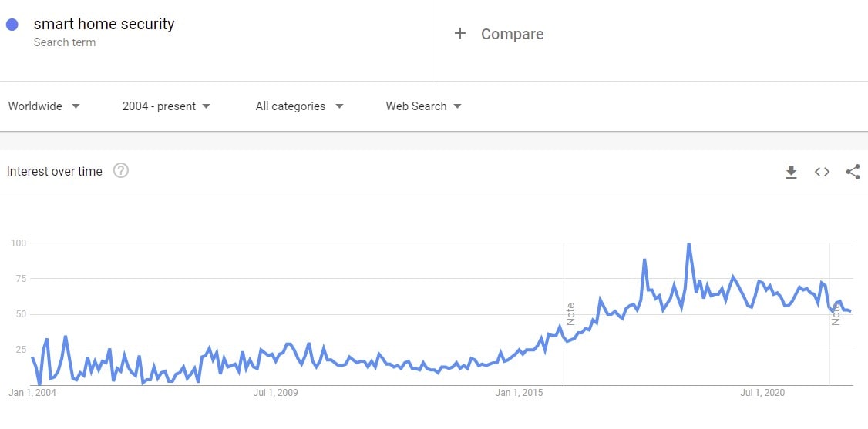Open the All categories dropdown
Viewport: 868px width, 429px height.
point(299,106)
